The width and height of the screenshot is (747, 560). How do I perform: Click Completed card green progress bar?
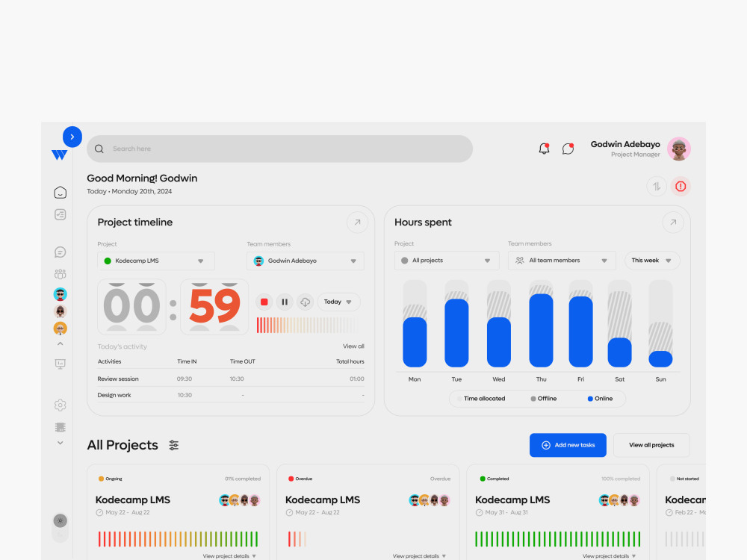(x=558, y=539)
